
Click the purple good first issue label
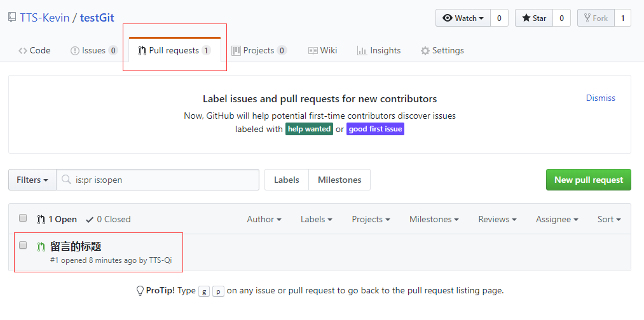pos(375,129)
